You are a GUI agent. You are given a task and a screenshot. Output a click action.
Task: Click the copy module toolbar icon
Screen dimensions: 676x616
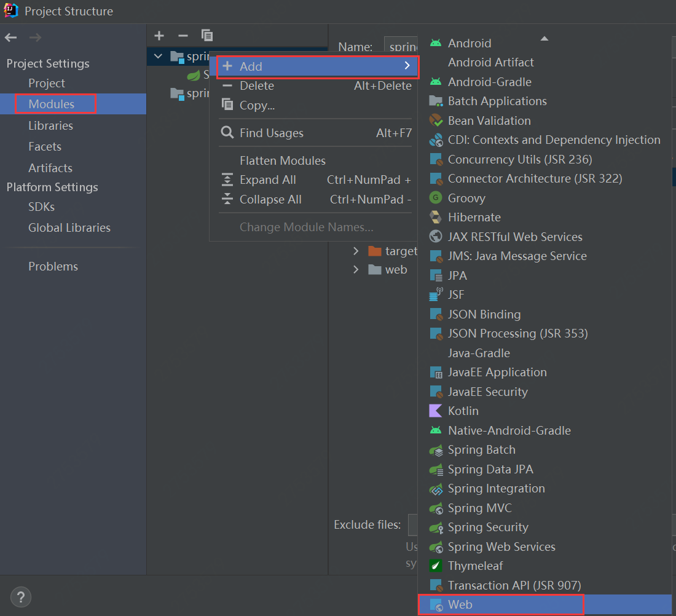207,36
